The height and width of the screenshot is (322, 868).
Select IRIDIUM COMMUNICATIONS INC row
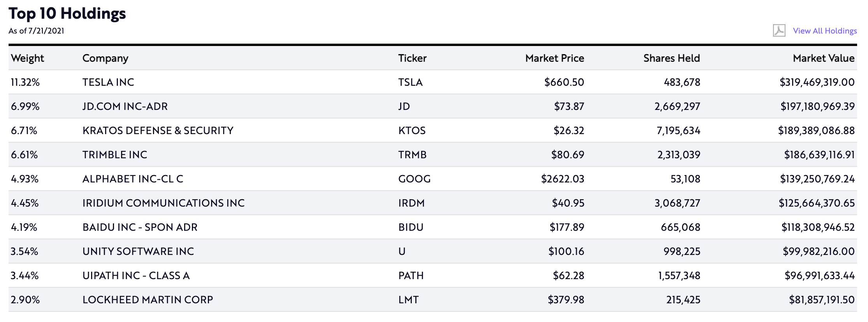click(x=432, y=203)
